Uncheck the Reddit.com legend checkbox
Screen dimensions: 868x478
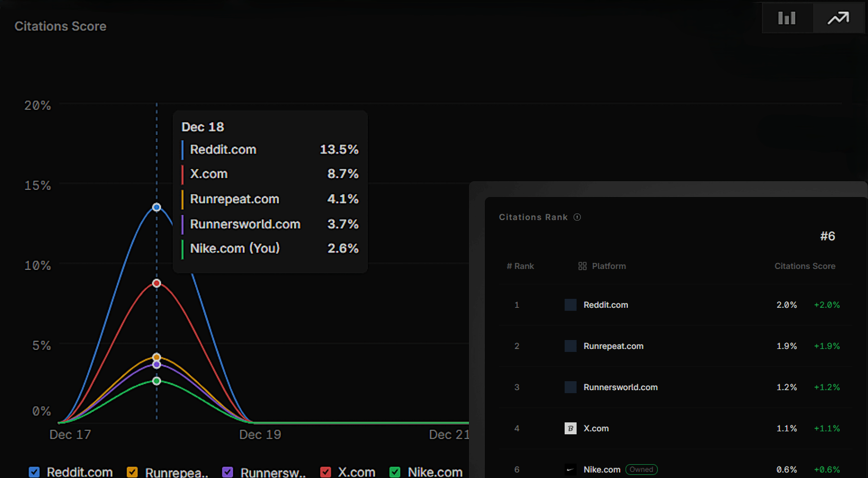click(x=34, y=472)
